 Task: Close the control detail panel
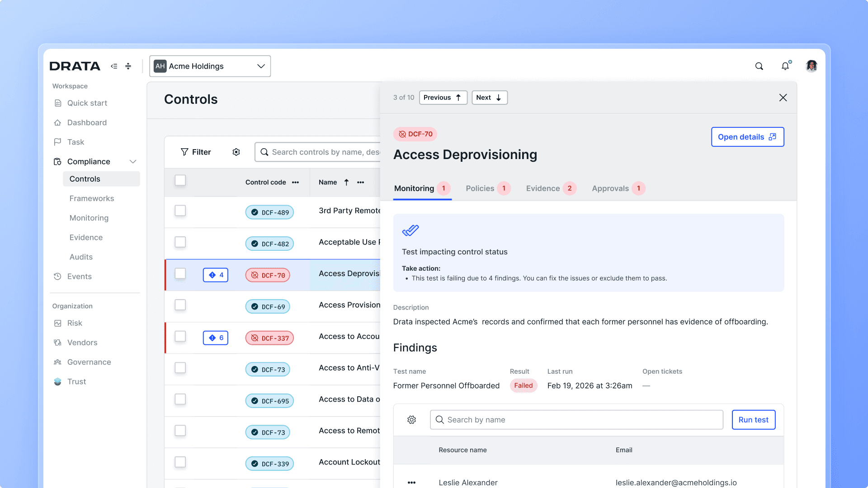click(783, 98)
